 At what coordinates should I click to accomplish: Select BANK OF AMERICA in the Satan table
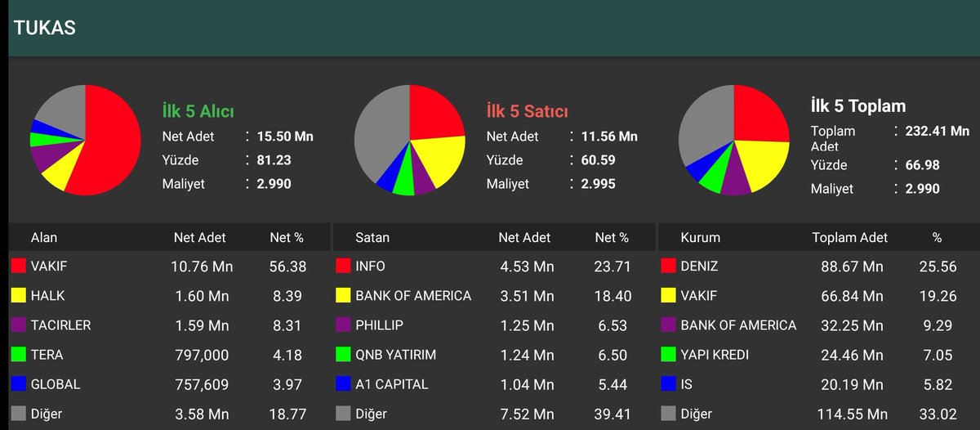click(x=413, y=296)
